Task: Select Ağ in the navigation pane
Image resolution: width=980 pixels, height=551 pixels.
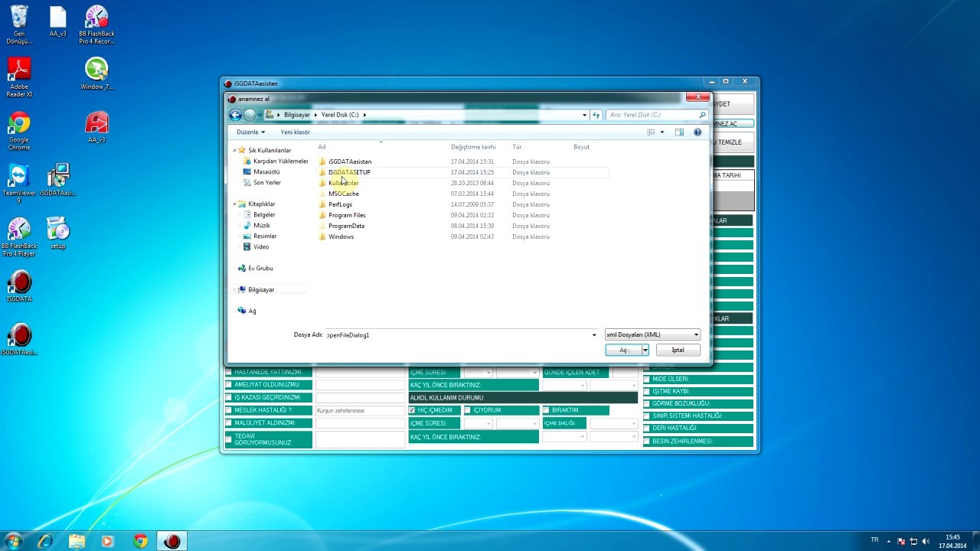Action: pyautogui.click(x=252, y=311)
